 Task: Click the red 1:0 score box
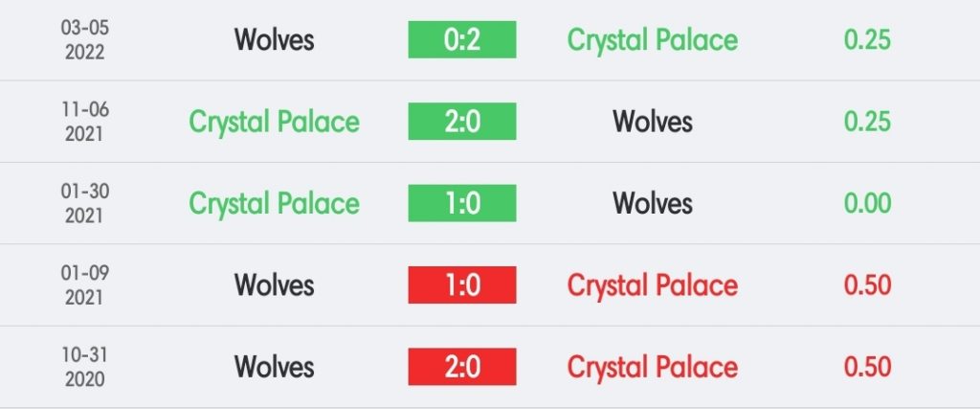[462, 285]
